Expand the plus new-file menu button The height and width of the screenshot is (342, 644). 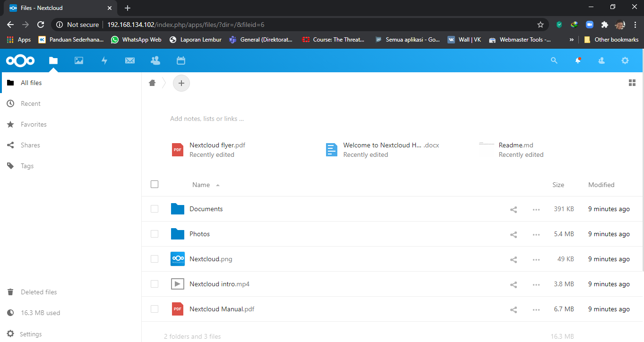[x=181, y=83]
